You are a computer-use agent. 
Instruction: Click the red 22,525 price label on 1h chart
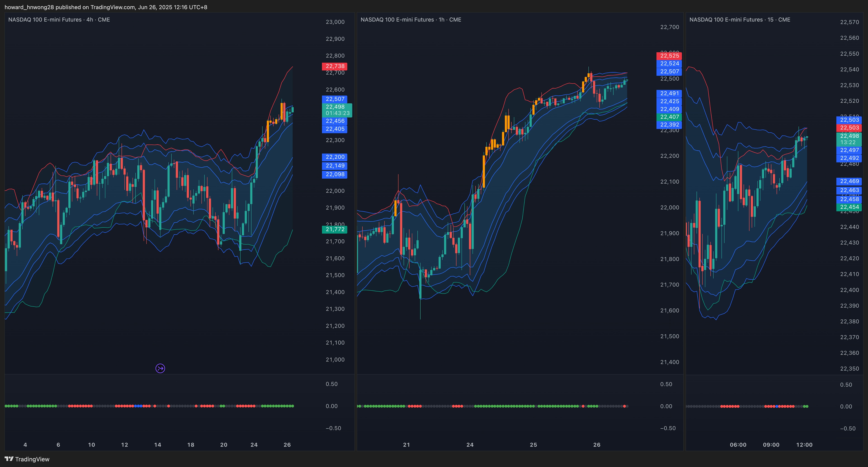coord(669,56)
